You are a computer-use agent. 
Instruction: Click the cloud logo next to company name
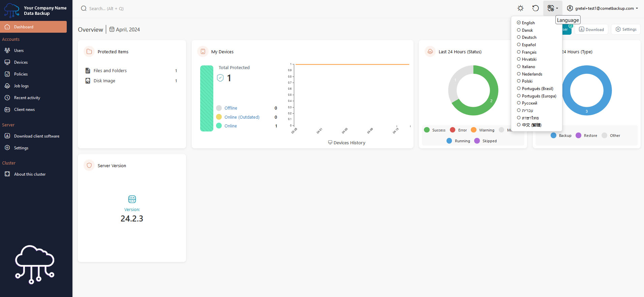pyautogui.click(x=12, y=10)
